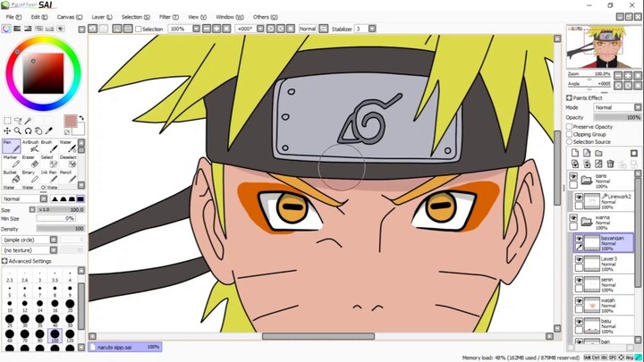Activate the rotate view tool
Screen dimensions: 644x362
(28, 130)
